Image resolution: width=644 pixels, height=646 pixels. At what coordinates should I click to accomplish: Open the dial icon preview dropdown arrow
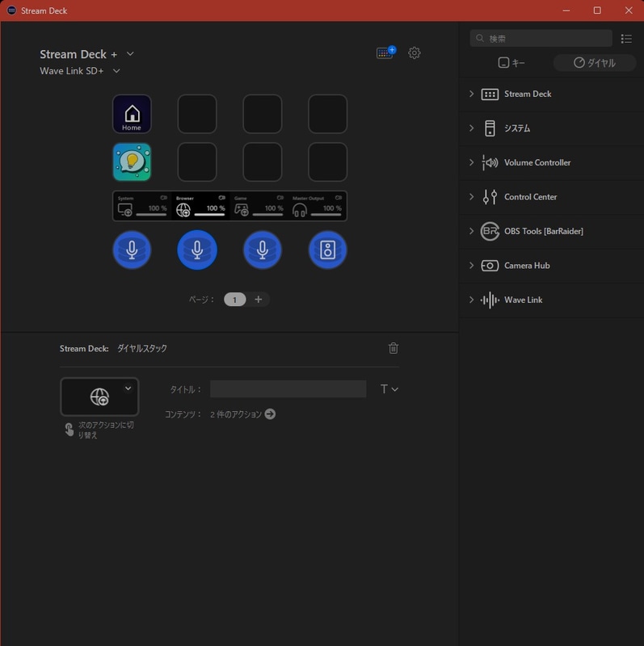coord(128,388)
